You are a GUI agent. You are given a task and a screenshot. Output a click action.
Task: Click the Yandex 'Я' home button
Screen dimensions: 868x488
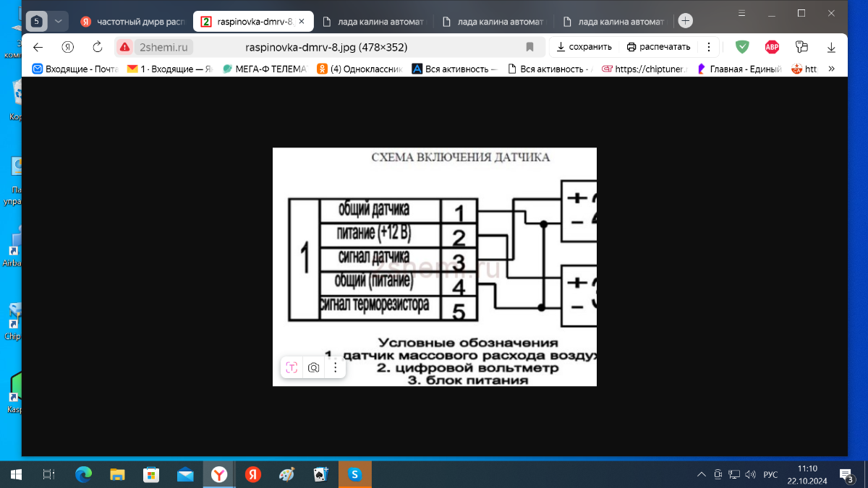tap(68, 47)
